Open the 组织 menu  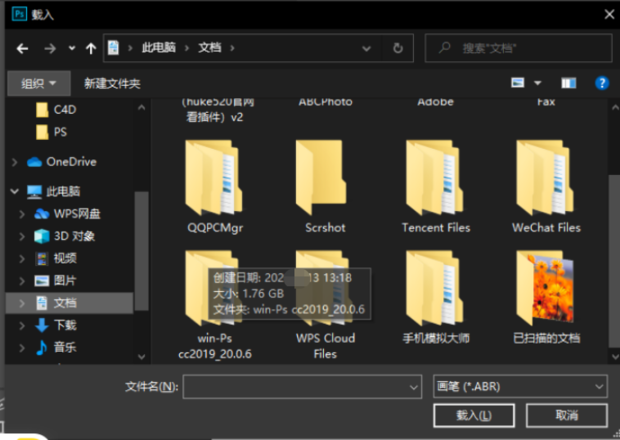[x=39, y=83]
